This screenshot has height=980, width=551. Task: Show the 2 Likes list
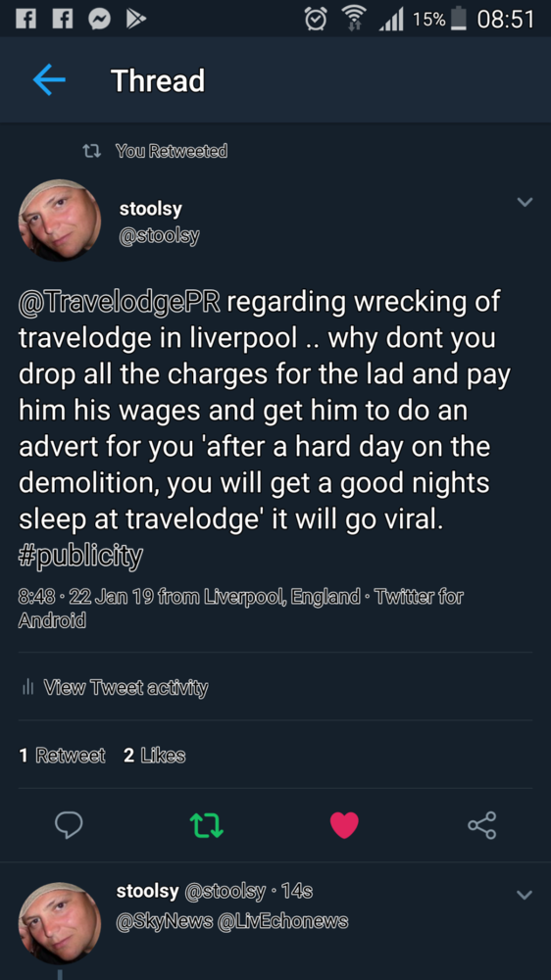(155, 756)
